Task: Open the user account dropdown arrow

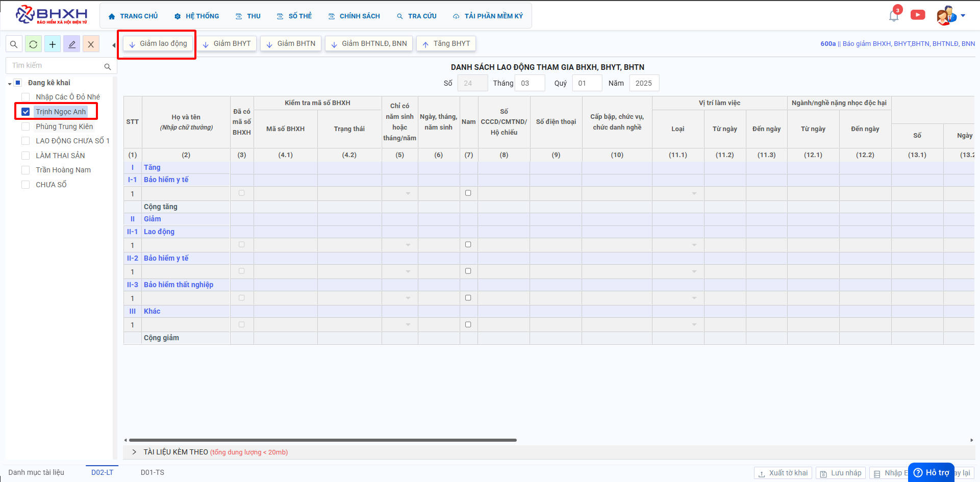Action: click(963, 15)
